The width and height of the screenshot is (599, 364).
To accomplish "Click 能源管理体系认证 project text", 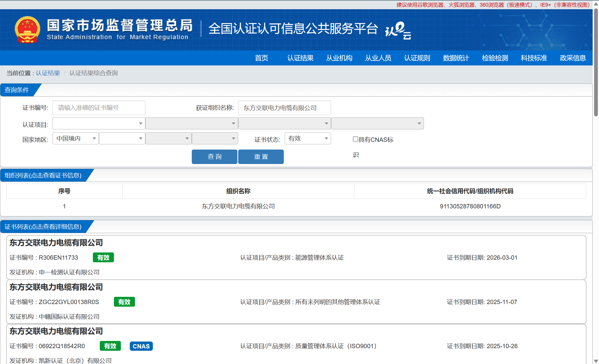I will coord(320,257).
